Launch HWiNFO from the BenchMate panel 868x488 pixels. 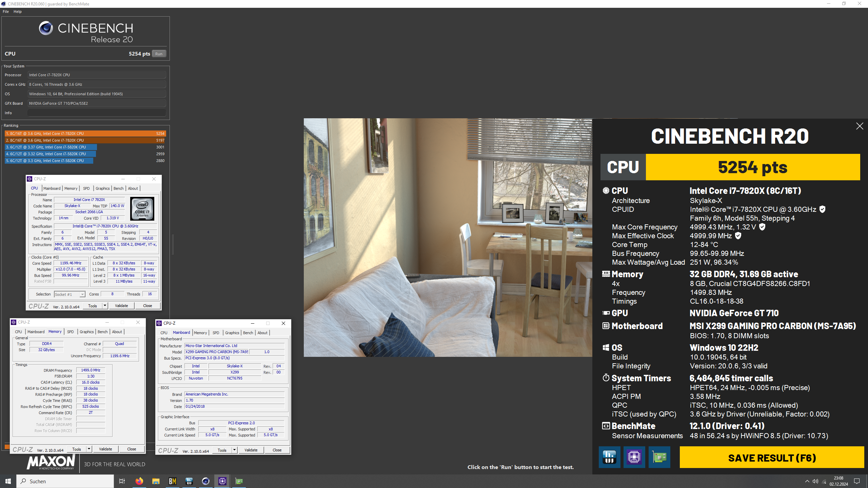609,457
